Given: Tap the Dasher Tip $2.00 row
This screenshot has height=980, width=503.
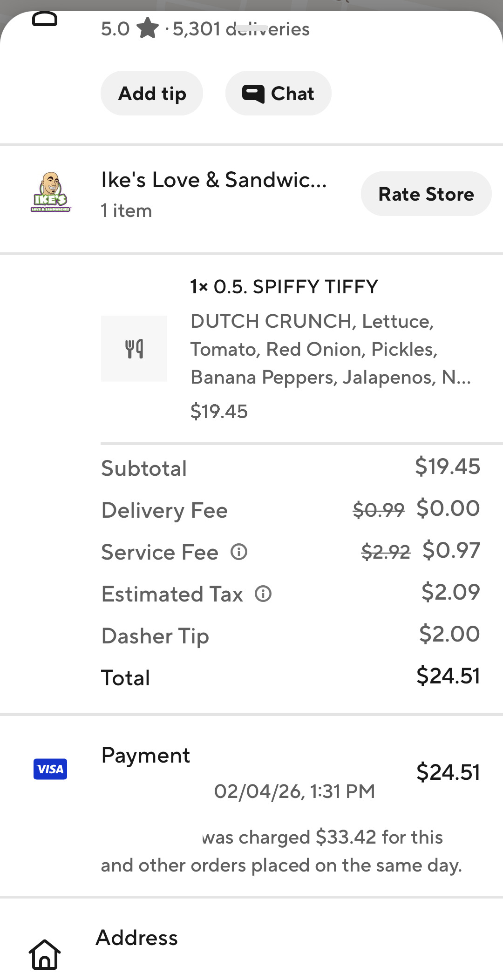Looking at the screenshot, I should 291,635.
